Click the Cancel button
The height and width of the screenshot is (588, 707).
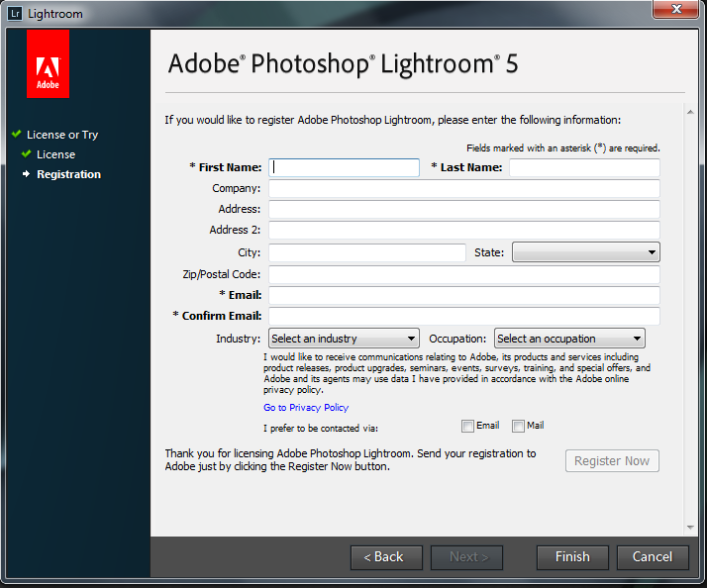[x=653, y=557]
